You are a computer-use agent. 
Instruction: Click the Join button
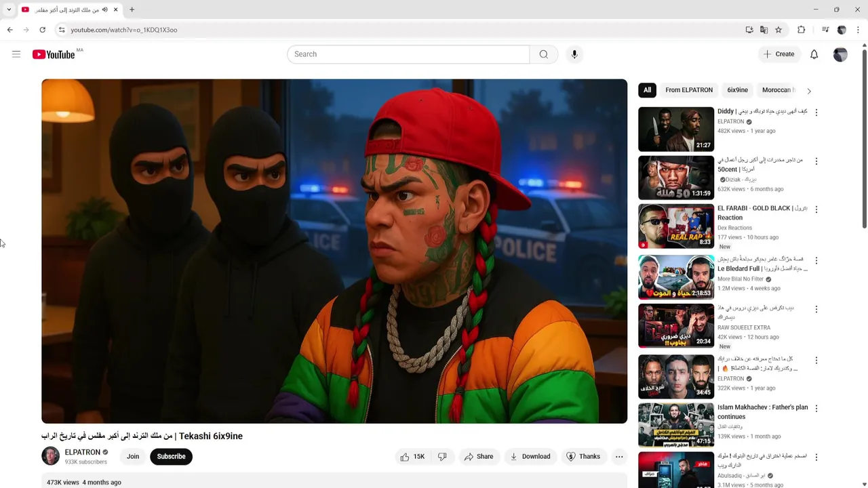pos(133,457)
